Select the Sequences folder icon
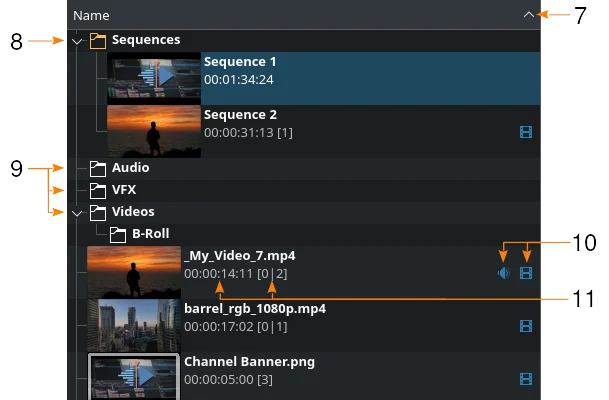Image resolution: width=609 pixels, height=400 pixels. (98, 41)
